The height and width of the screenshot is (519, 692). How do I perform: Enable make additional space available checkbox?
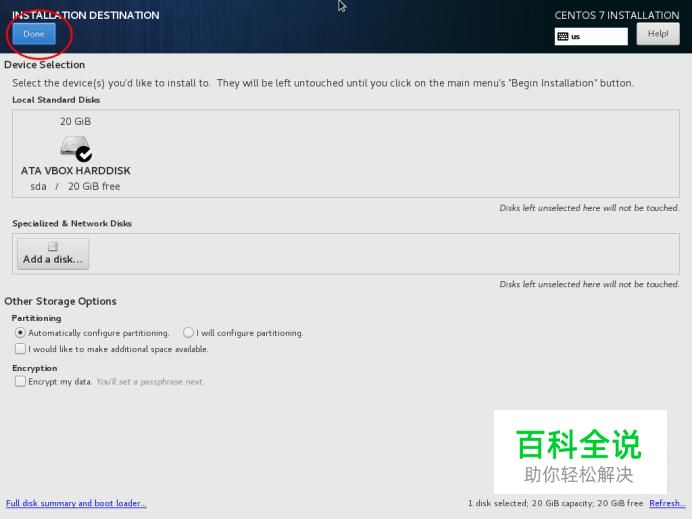tap(20, 349)
